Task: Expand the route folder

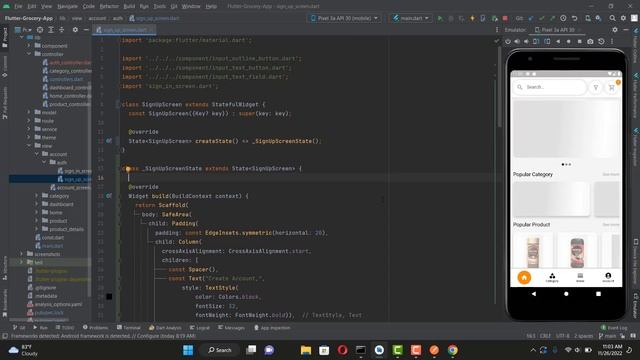Action: 29,121
